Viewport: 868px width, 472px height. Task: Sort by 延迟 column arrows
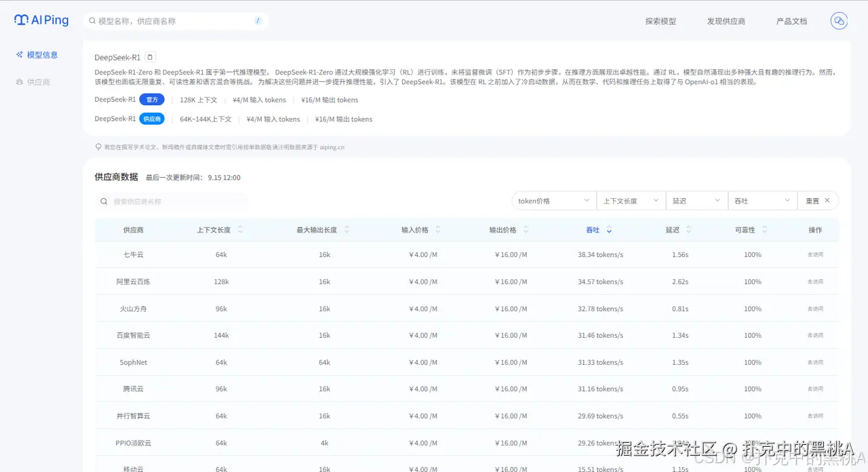click(689, 230)
